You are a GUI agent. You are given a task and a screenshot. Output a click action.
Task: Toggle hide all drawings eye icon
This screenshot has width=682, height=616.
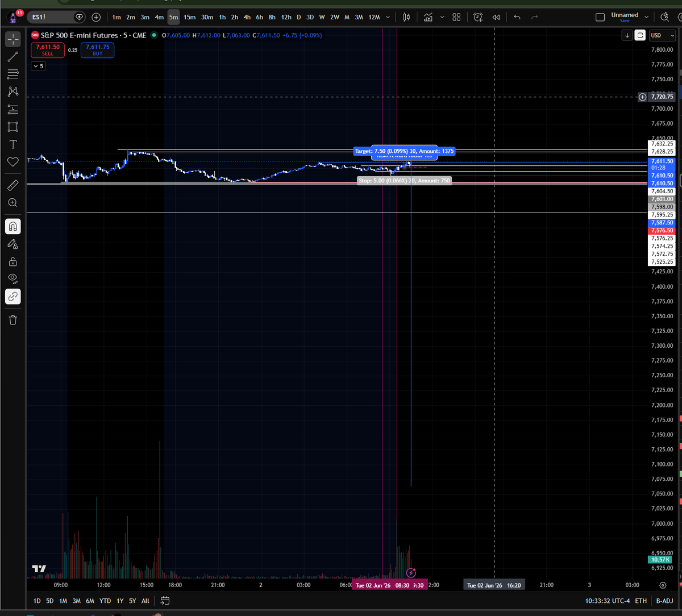pos(13,278)
